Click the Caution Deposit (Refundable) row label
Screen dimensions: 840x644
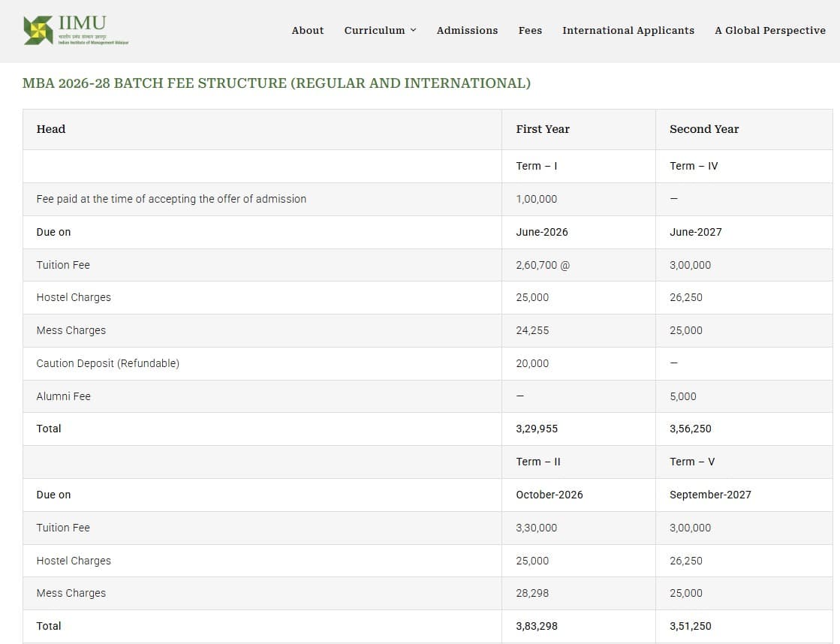[108, 363]
